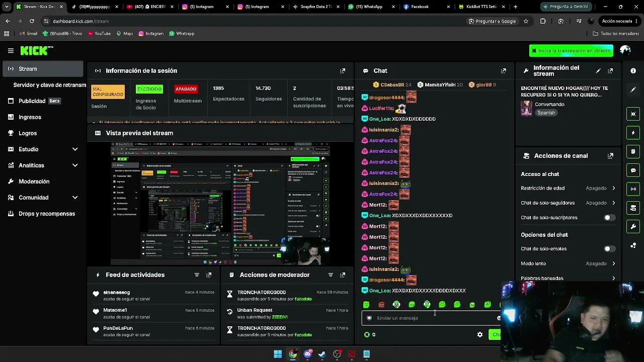Toggle the session info broadcast widget in the right rail

coord(633,189)
